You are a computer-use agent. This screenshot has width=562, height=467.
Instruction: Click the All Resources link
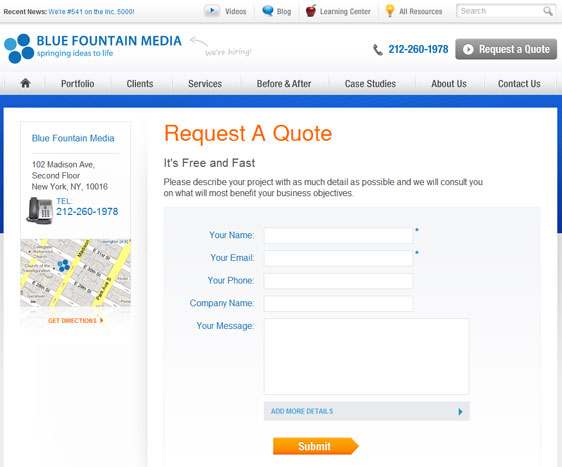click(420, 11)
